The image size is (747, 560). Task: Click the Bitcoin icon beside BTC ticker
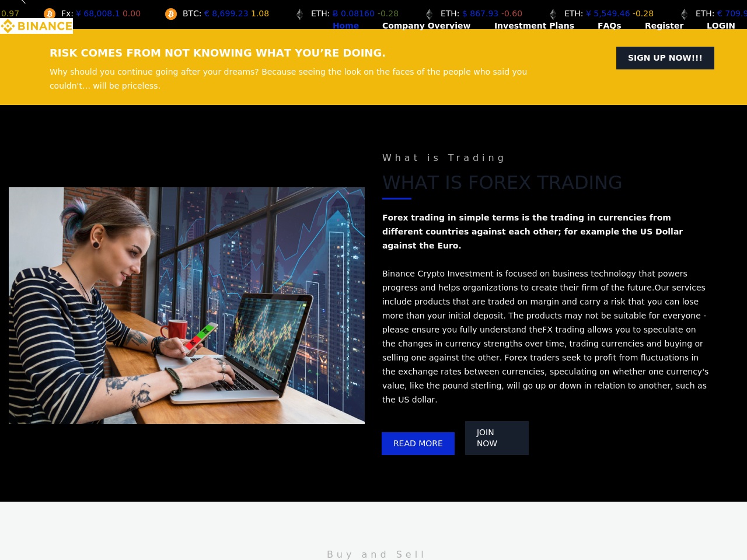coord(171,13)
